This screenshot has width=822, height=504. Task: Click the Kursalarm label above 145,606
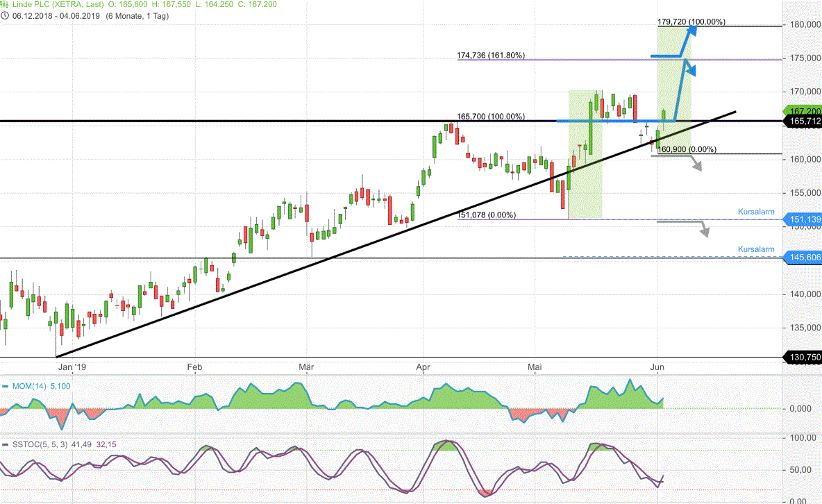[x=756, y=249]
